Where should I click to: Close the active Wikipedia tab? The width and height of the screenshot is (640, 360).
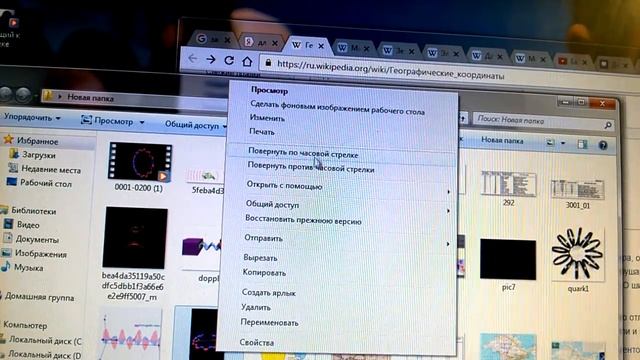[321, 46]
